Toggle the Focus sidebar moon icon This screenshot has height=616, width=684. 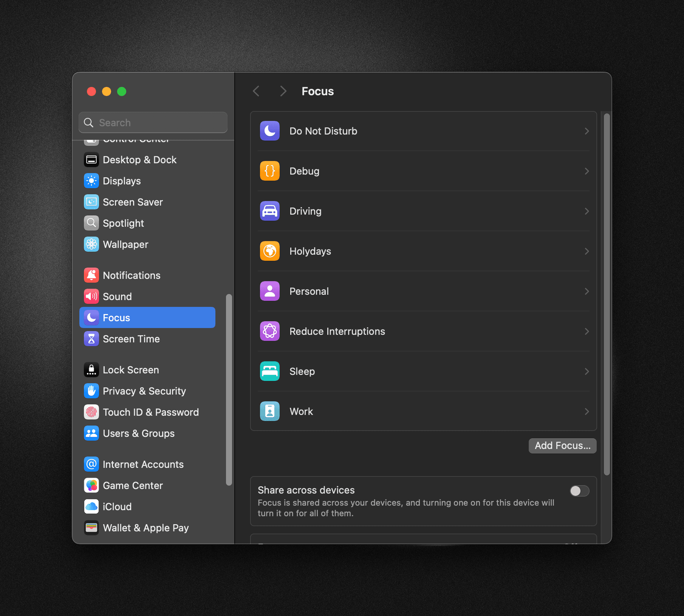pos(91,317)
